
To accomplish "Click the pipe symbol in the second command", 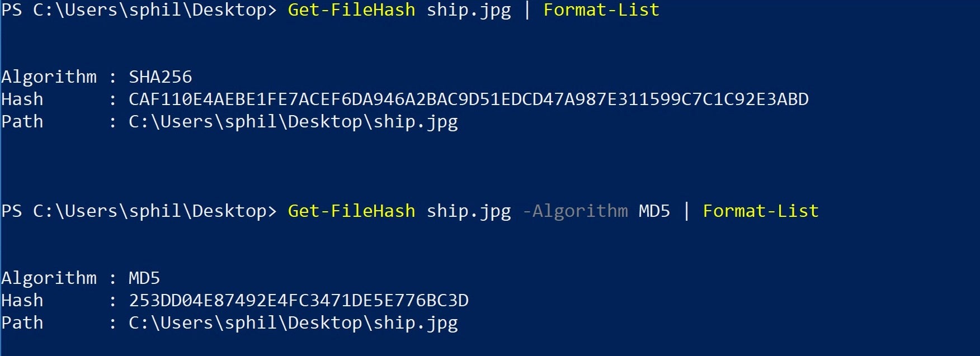I will [x=686, y=211].
